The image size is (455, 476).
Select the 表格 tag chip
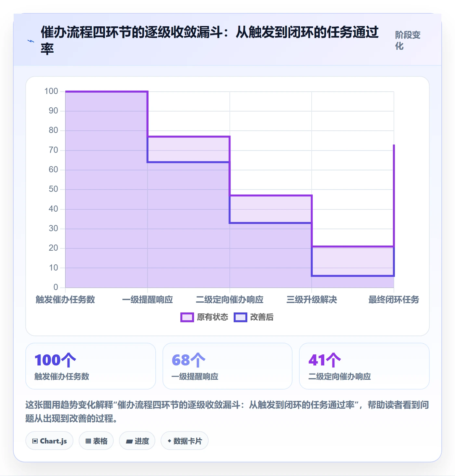pyautogui.click(x=96, y=441)
